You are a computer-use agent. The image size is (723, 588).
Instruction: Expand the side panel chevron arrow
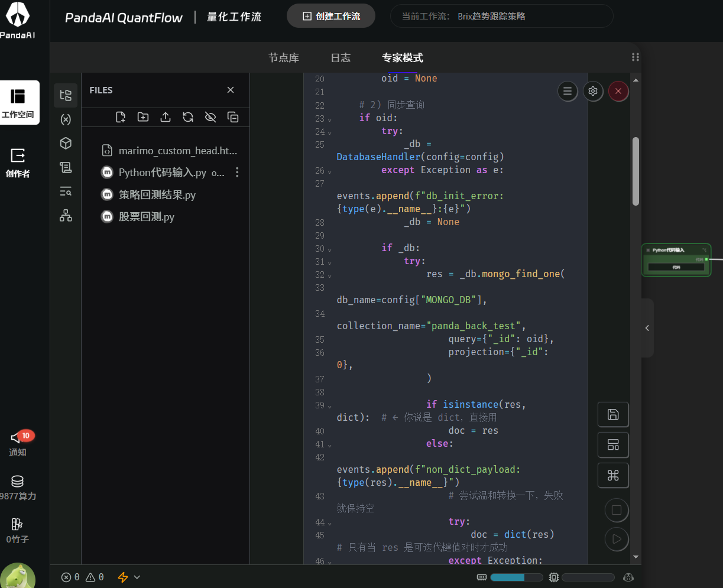point(647,328)
